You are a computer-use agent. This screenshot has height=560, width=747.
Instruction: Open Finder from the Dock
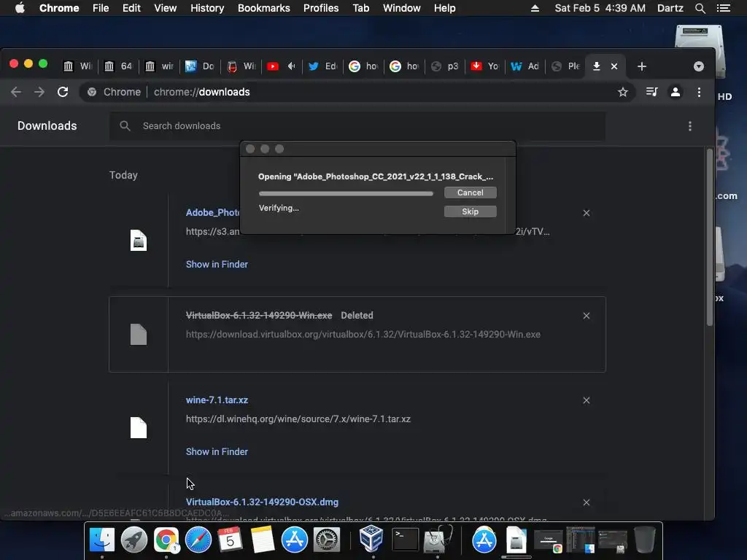tap(102, 540)
